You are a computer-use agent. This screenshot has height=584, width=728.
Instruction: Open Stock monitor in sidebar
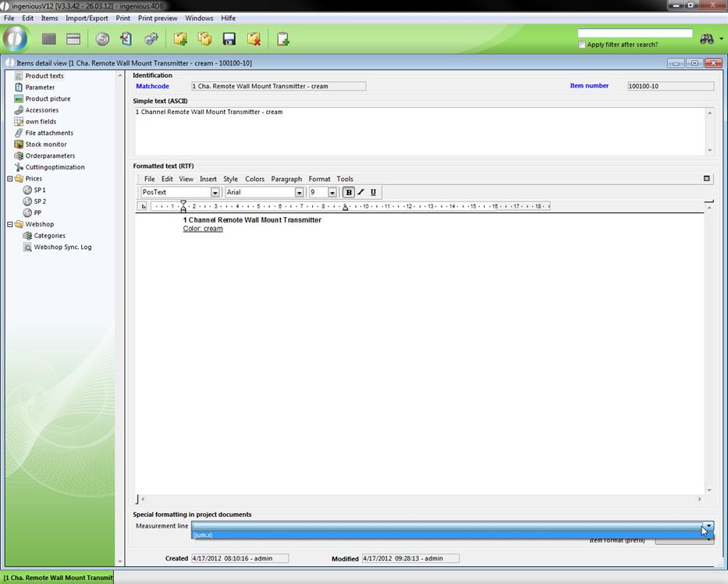tap(45, 144)
